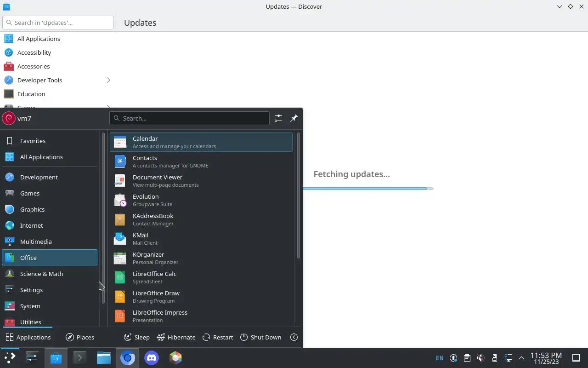Click the launcher category list scrollbar
The height and width of the screenshot is (368, 588).
pyautogui.click(x=103, y=218)
